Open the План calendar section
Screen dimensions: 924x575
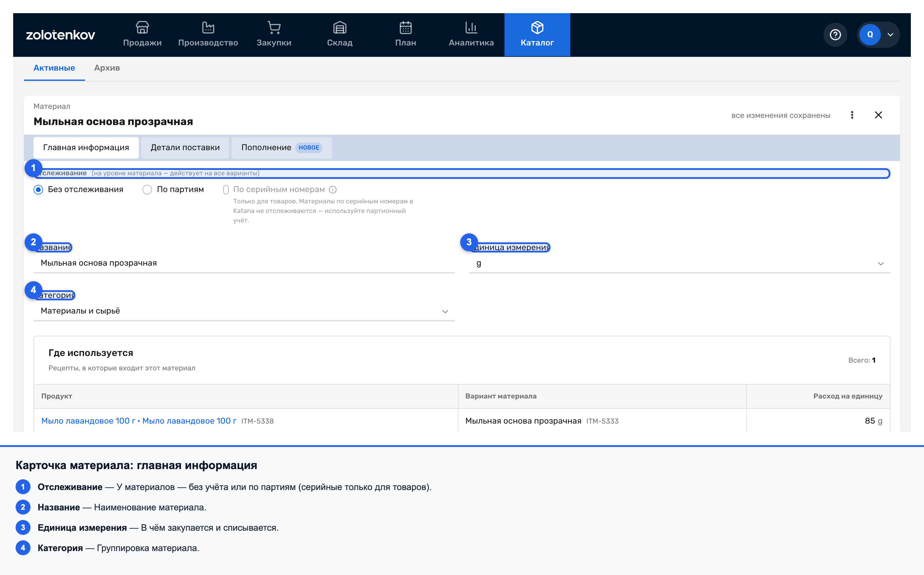[405, 35]
